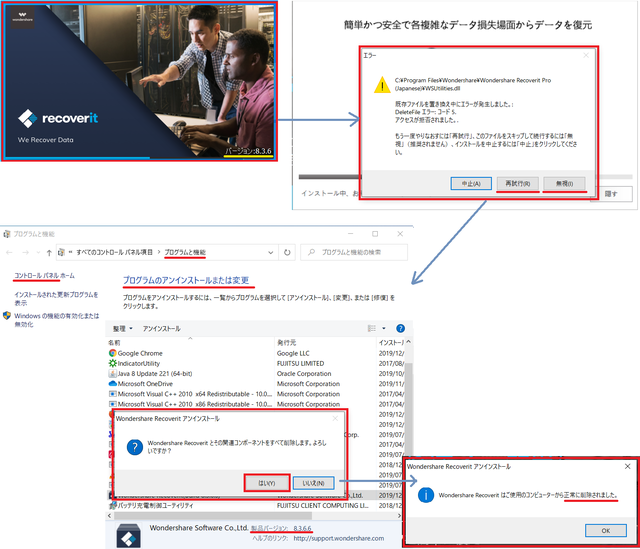
Task: Click the いいえ(N) no button
Action: point(313,483)
